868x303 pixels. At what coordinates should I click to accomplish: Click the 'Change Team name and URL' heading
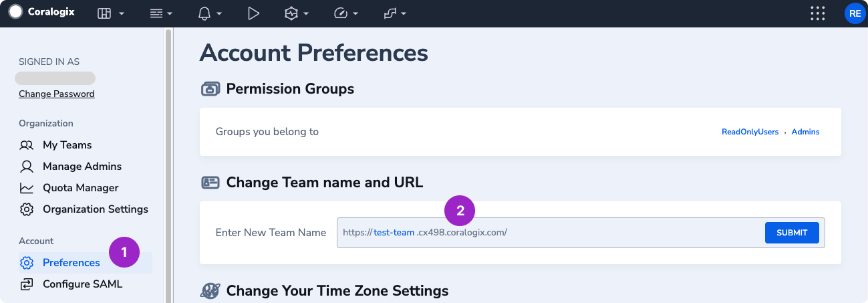click(x=325, y=183)
